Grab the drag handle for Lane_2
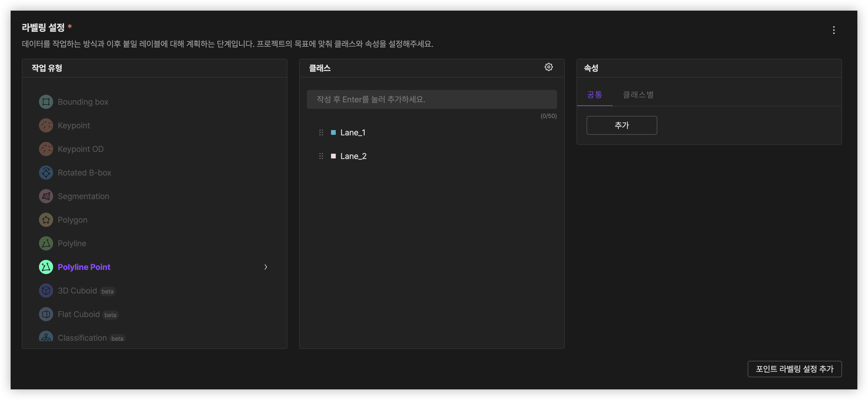 coord(321,156)
